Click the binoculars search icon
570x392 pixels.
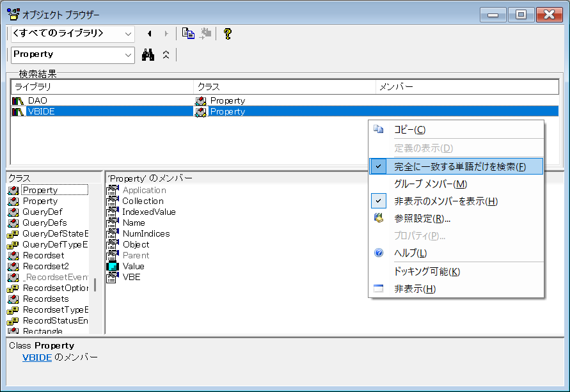[148, 55]
